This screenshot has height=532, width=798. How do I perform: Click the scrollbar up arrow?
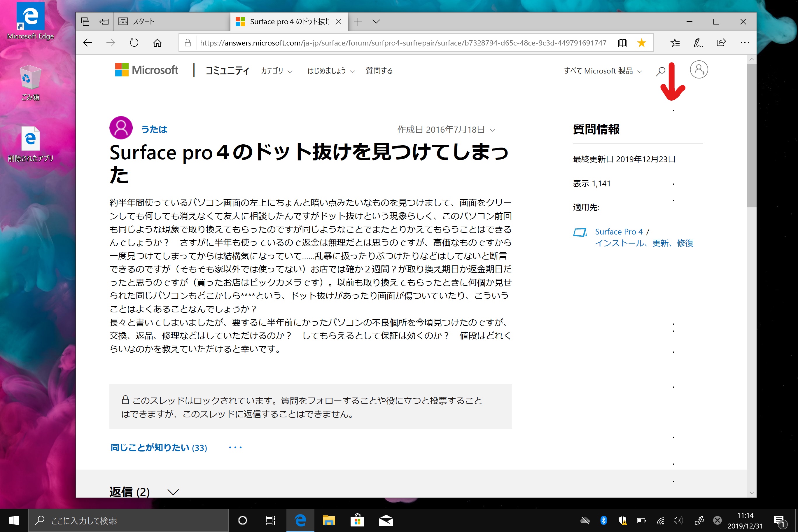pos(752,60)
